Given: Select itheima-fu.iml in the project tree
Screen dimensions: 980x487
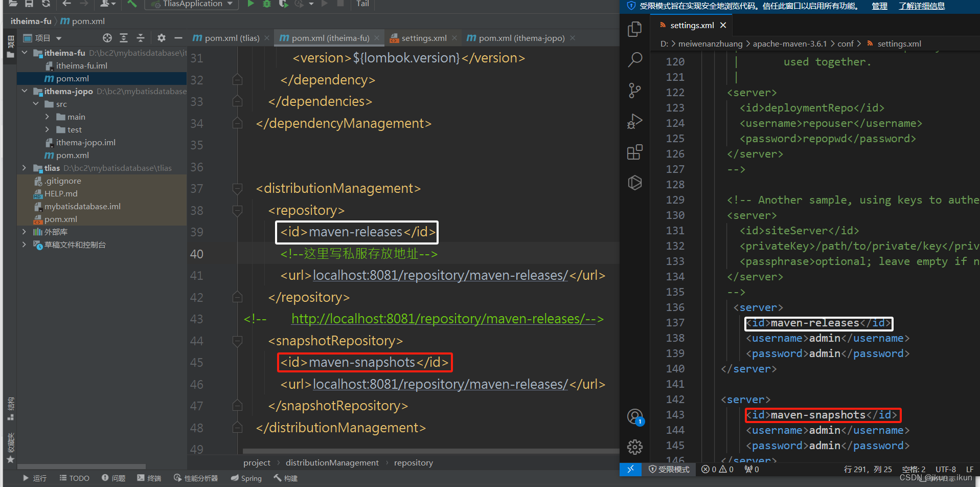Looking at the screenshot, I should coord(81,65).
